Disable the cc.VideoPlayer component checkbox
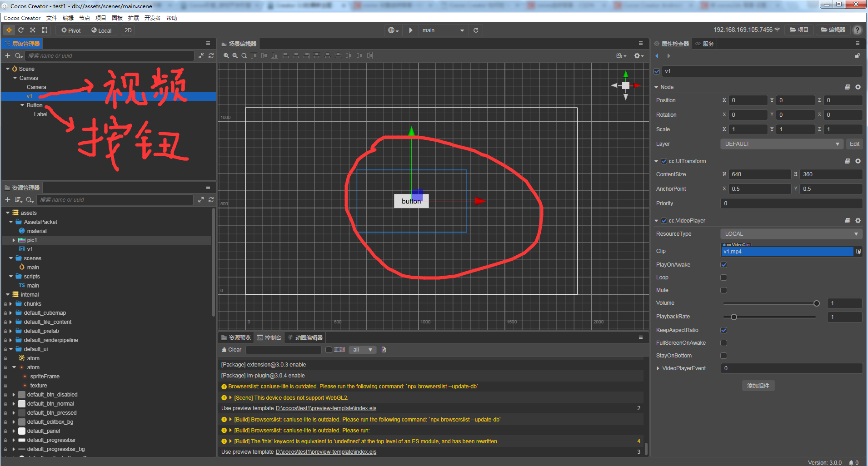 coord(664,221)
